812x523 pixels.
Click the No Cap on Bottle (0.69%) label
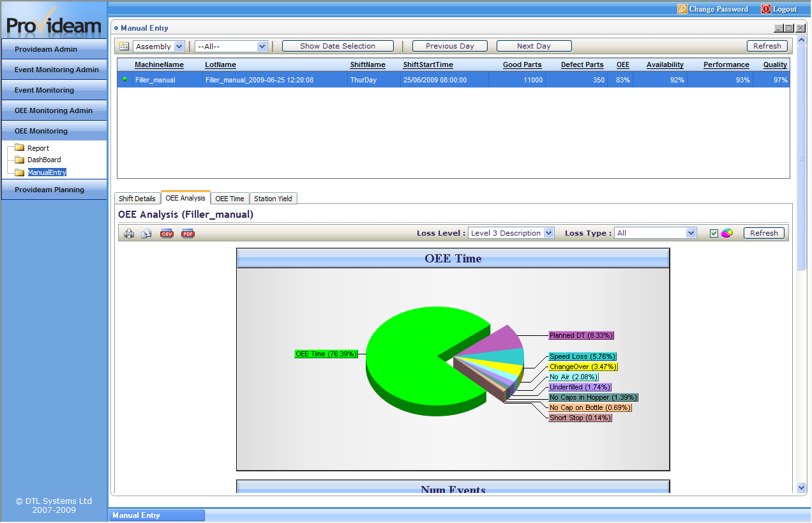(590, 407)
